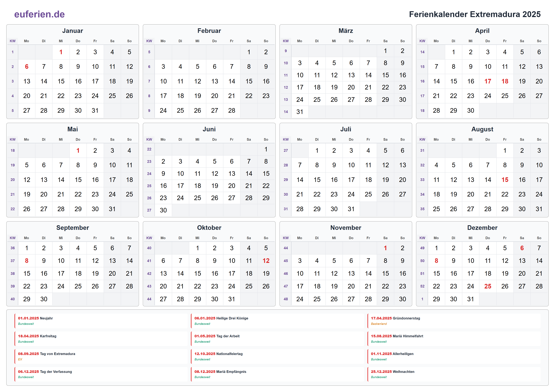
Task: Click week number 48 in November
Action: [286, 299]
